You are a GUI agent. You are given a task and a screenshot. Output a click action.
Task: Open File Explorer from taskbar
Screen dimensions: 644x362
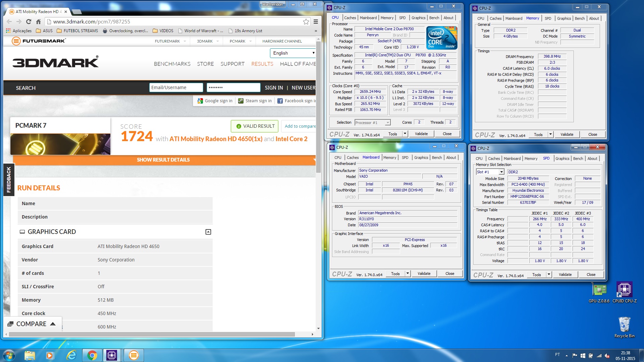tap(30, 355)
